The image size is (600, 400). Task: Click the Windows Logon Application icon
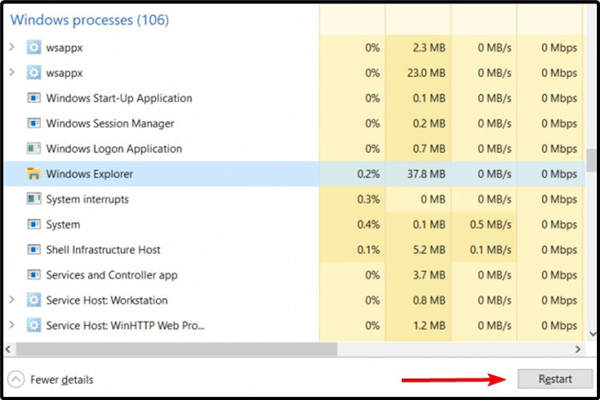(33, 149)
